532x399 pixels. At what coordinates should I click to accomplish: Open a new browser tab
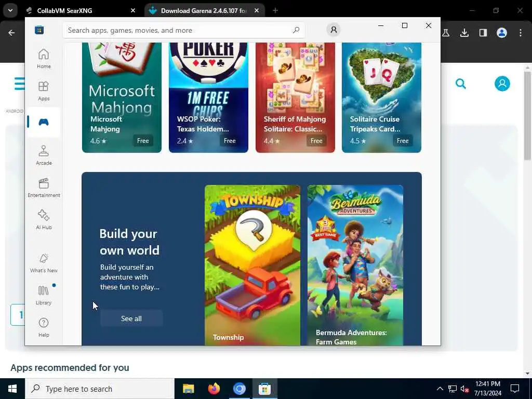(x=275, y=10)
